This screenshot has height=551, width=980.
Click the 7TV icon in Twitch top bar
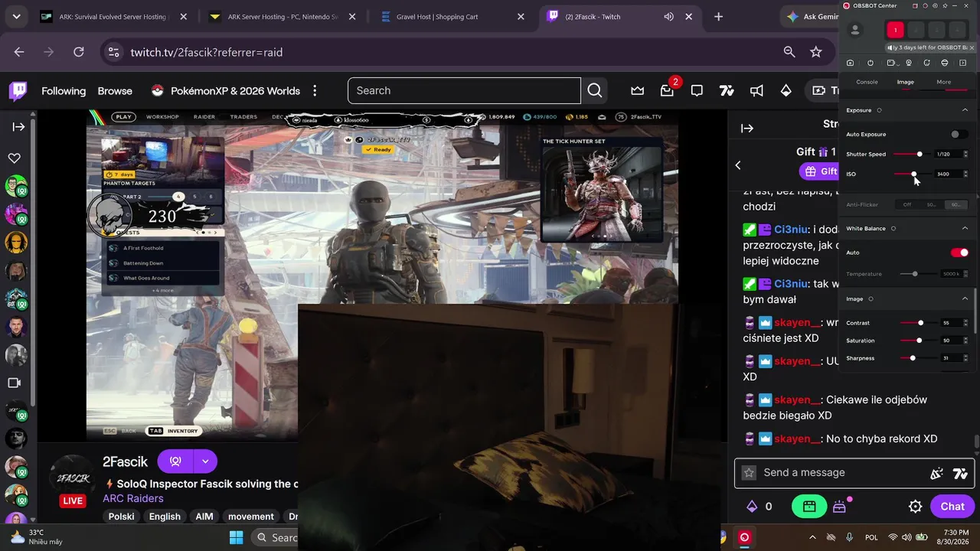click(727, 90)
